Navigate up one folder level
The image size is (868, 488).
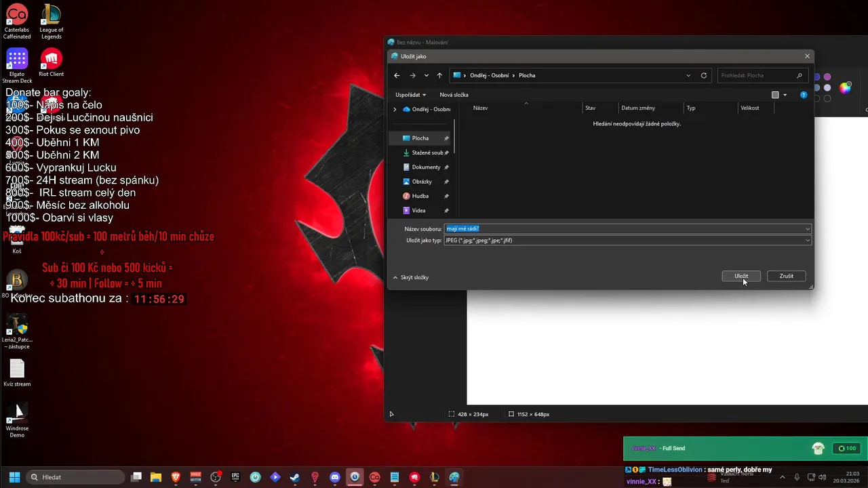pyautogui.click(x=439, y=75)
